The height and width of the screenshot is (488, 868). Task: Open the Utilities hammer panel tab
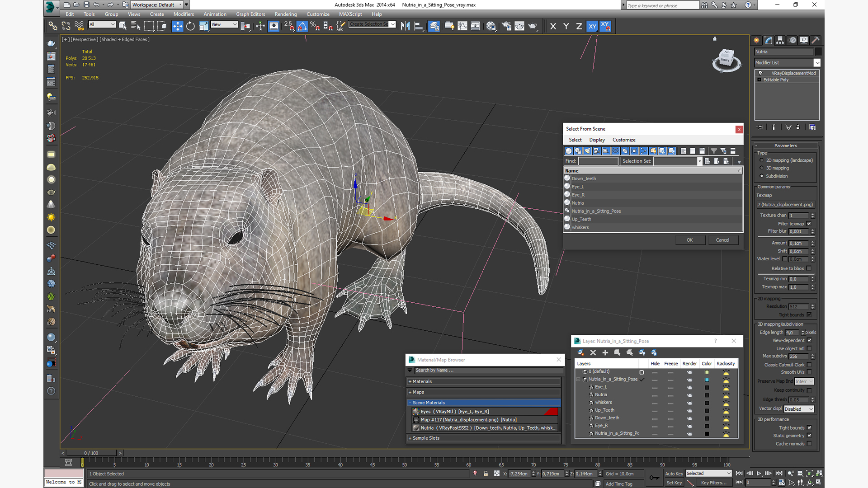[x=816, y=40]
